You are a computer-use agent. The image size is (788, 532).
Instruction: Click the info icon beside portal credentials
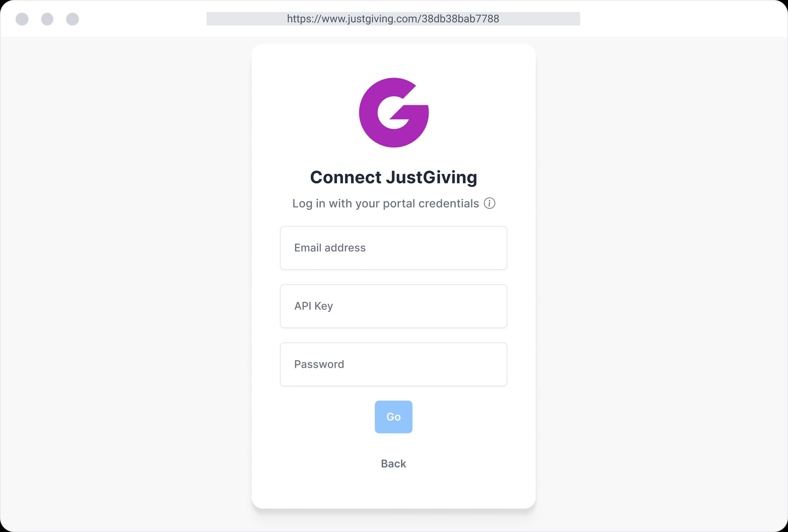(x=489, y=203)
